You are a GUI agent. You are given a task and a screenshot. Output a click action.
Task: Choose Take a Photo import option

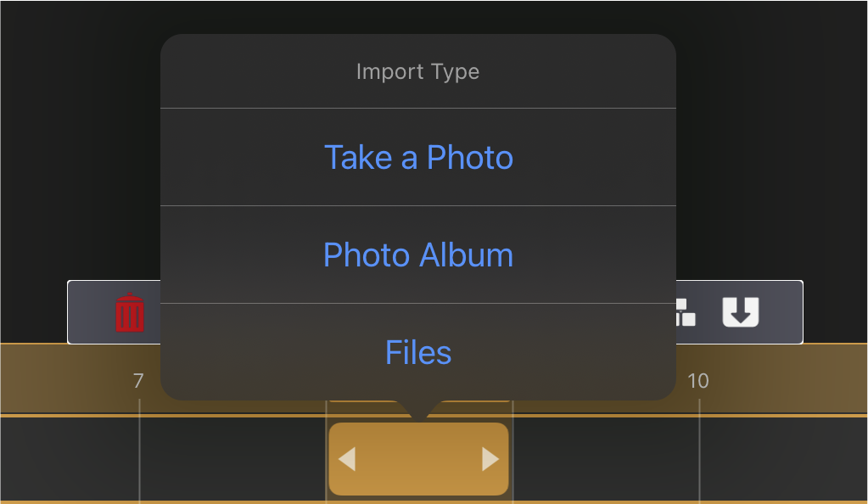pyautogui.click(x=418, y=157)
